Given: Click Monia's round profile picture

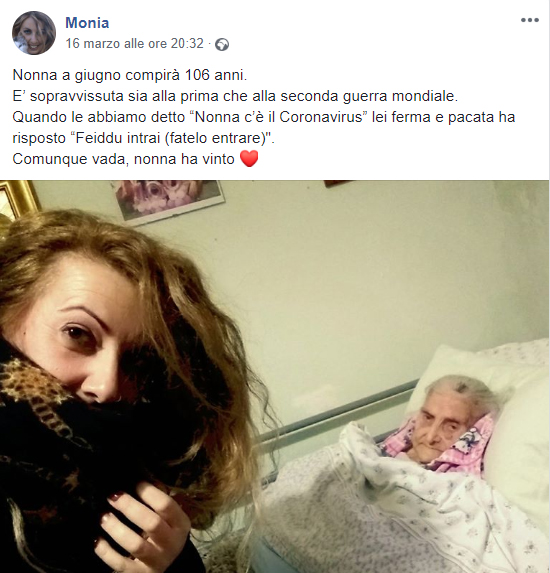Looking at the screenshot, I should click(x=34, y=33).
